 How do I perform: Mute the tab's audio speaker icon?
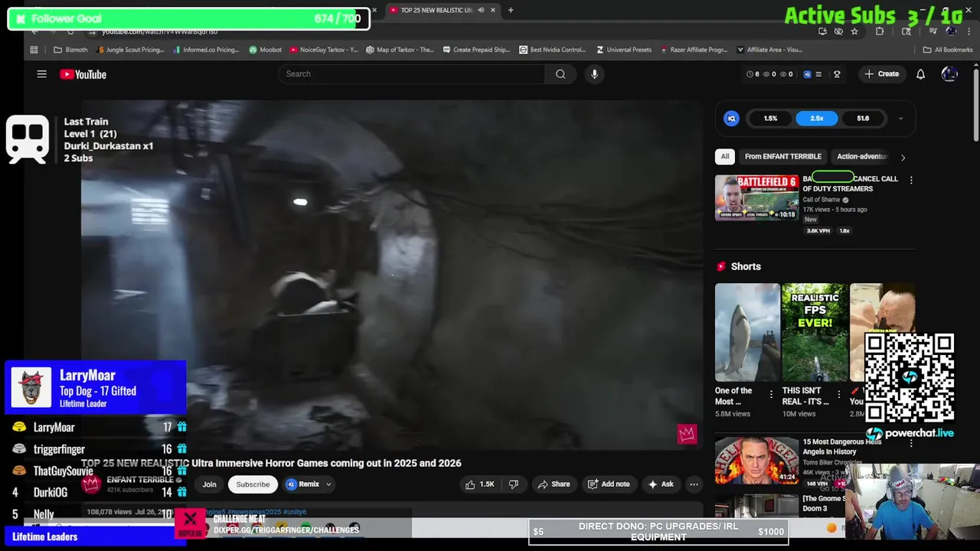pyautogui.click(x=481, y=10)
